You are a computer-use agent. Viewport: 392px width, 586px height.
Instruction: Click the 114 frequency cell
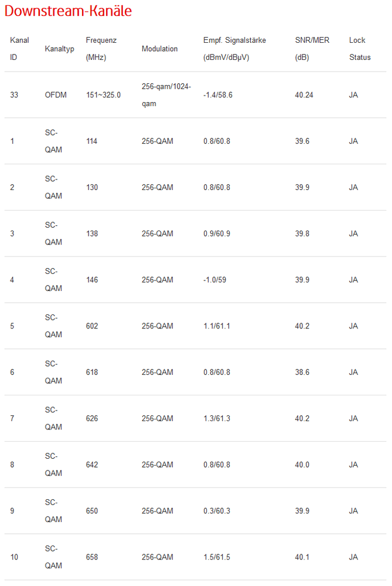(x=91, y=141)
